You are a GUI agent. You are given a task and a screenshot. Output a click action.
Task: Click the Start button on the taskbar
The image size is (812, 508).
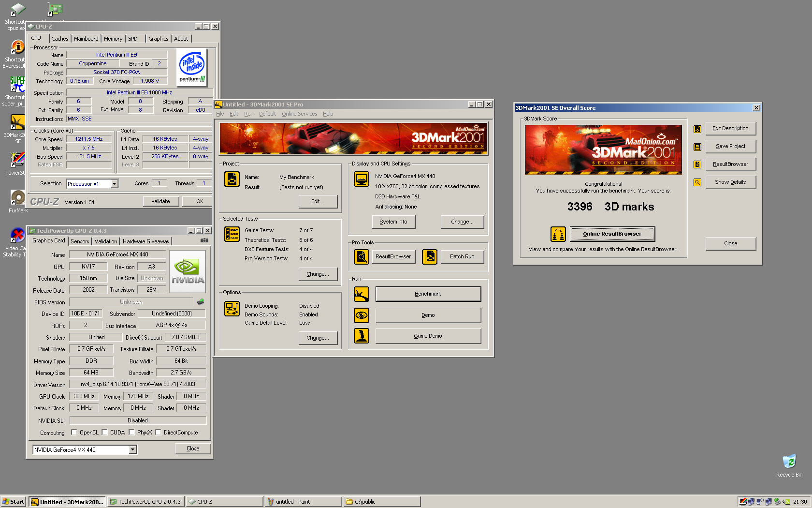pos(14,502)
